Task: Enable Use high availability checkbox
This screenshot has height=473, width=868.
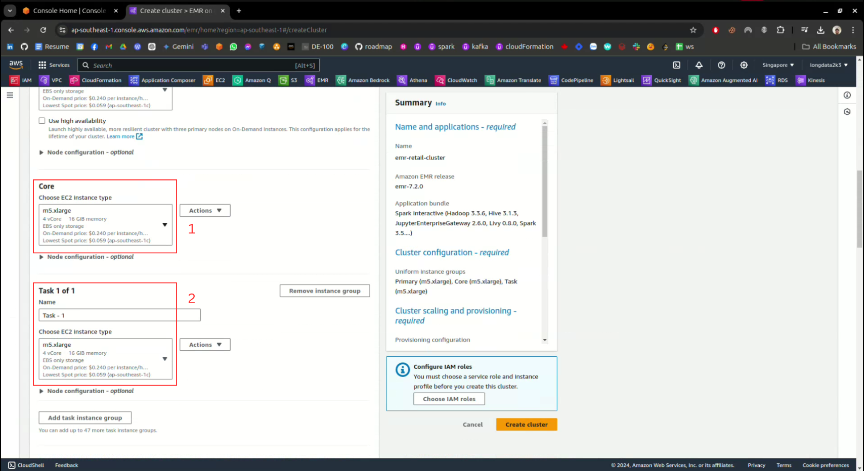Action: point(42,121)
